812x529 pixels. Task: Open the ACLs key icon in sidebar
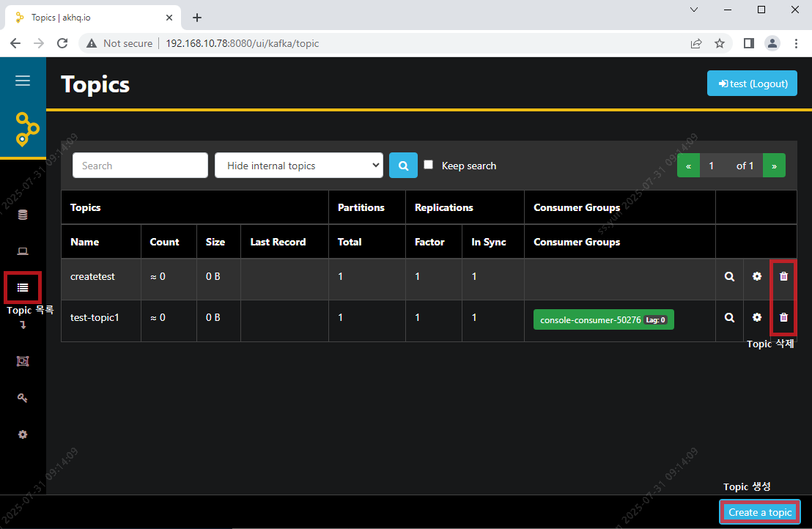click(23, 398)
